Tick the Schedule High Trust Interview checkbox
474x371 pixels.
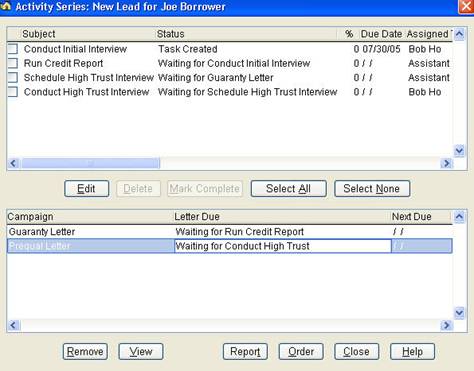(13, 78)
